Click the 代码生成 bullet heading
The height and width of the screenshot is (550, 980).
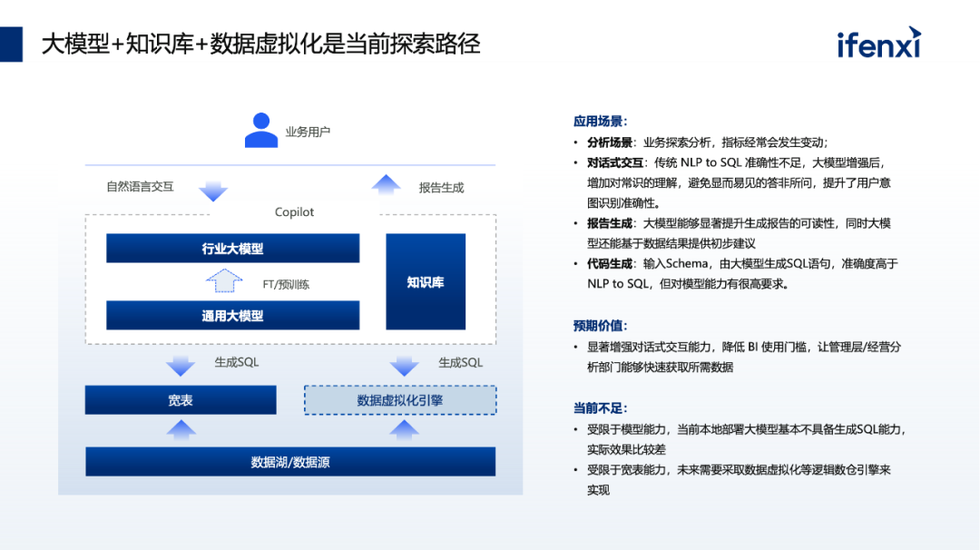click(x=610, y=263)
